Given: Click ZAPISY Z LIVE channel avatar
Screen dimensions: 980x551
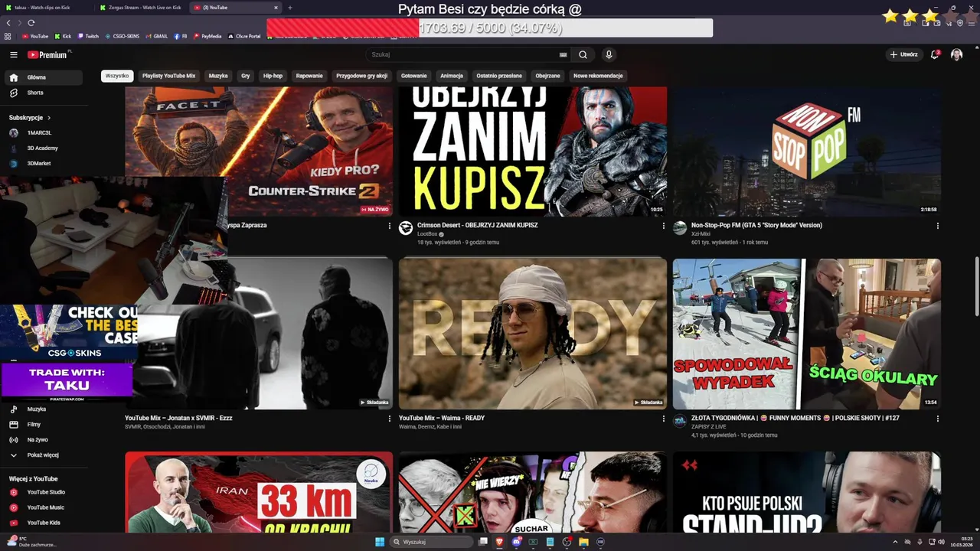Looking at the screenshot, I should tap(680, 421).
